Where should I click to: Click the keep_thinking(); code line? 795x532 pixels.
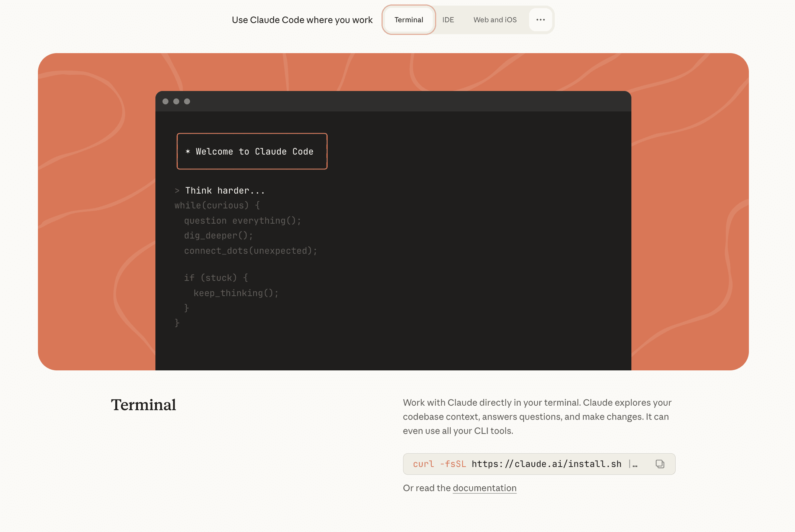click(236, 293)
